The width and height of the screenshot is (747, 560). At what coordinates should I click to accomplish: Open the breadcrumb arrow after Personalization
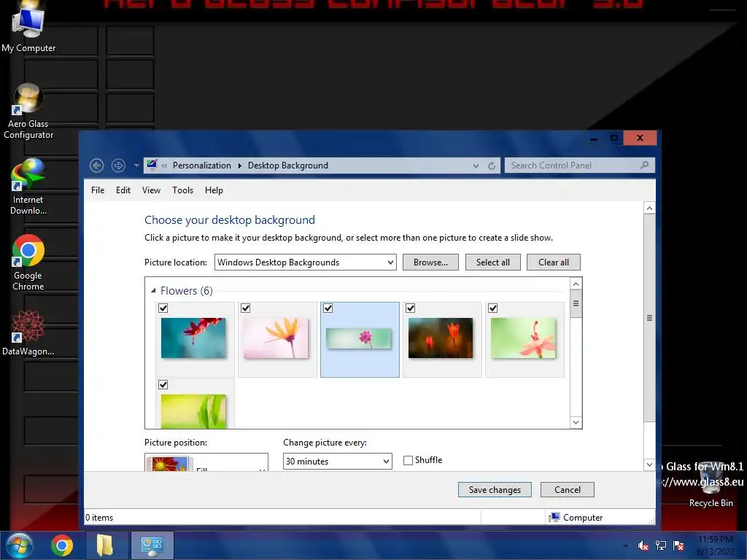pyautogui.click(x=239, y=166)
